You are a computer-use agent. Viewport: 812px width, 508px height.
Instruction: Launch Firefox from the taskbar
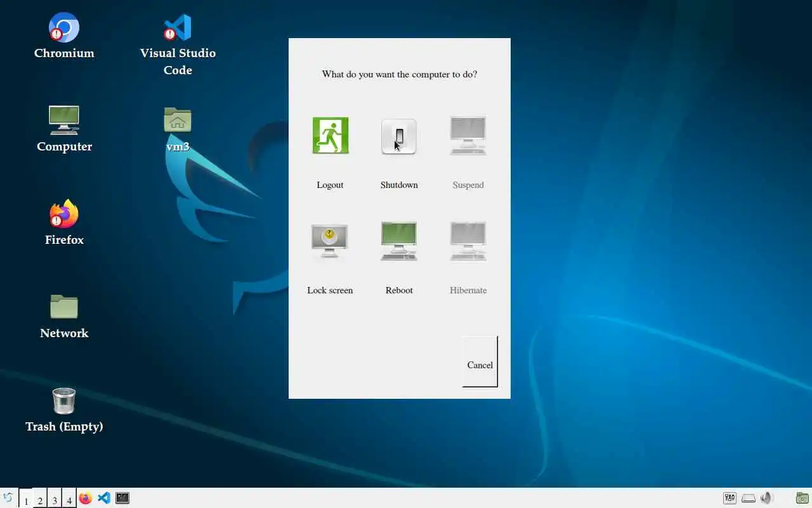(x=86, y=498)
